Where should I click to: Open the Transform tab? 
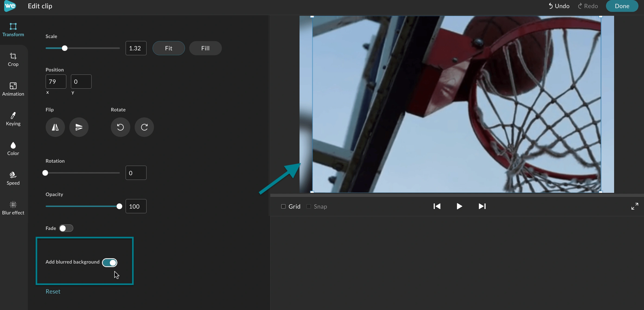[x=13, y=30]
